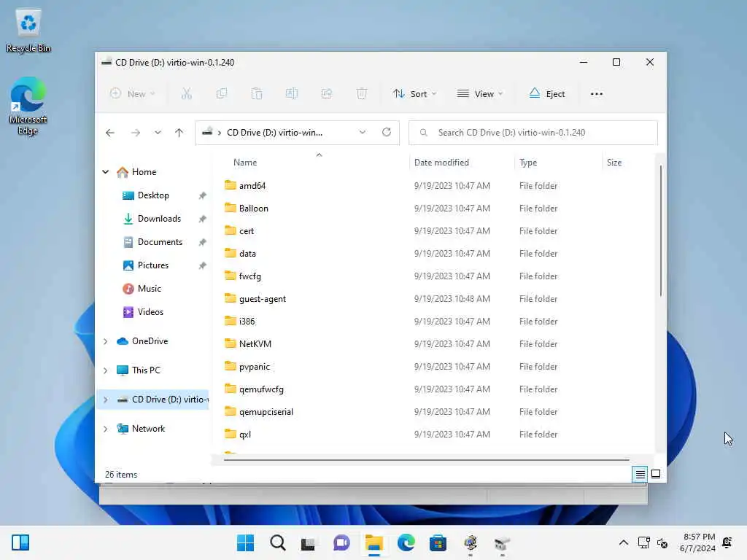
Task: Open Widgets panel on taskbar
Action: (x=20, y=542)
